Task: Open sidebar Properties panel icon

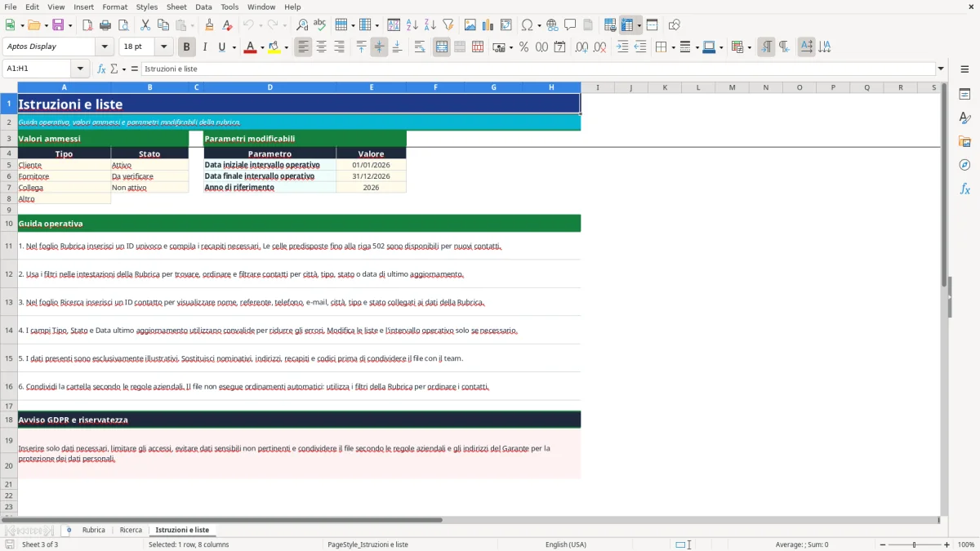Action: click(964, 95)
